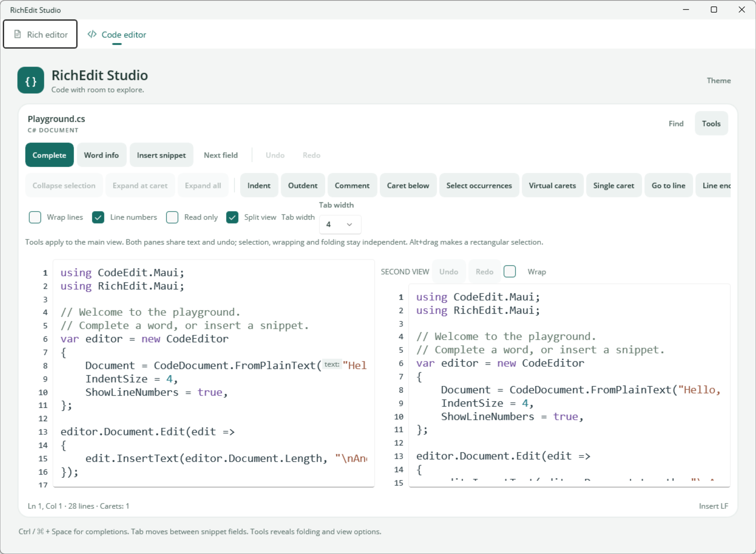This screenshot has width=756, height=554.
Task: Click main editor line 6 code text
Action: click(144, 339)
